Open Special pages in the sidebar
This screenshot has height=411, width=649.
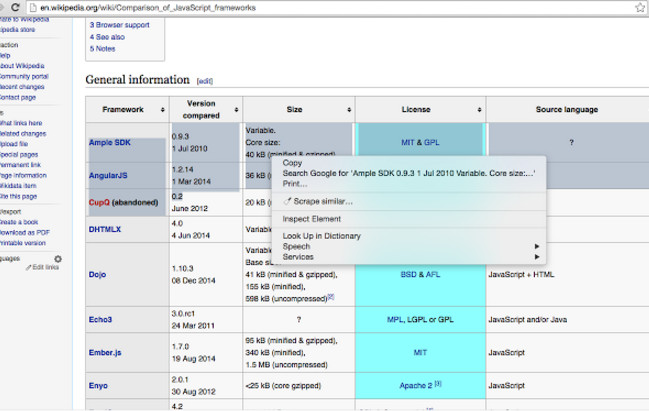19,154
